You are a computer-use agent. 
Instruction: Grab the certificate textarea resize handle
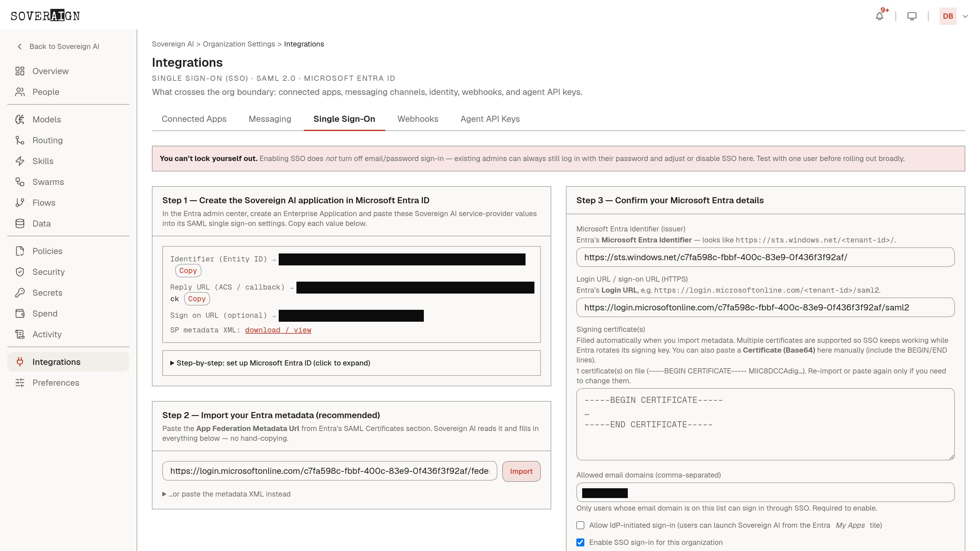pos(952,457)
